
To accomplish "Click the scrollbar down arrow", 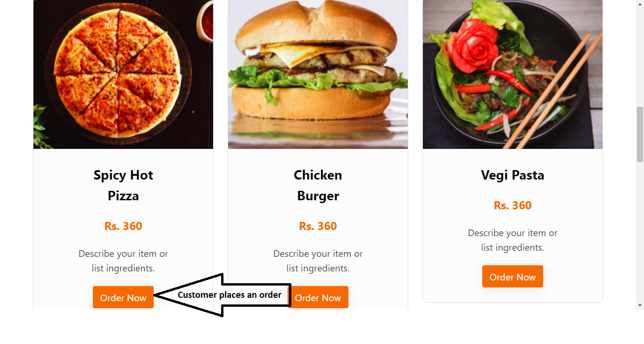I will (x=640, y=305).
